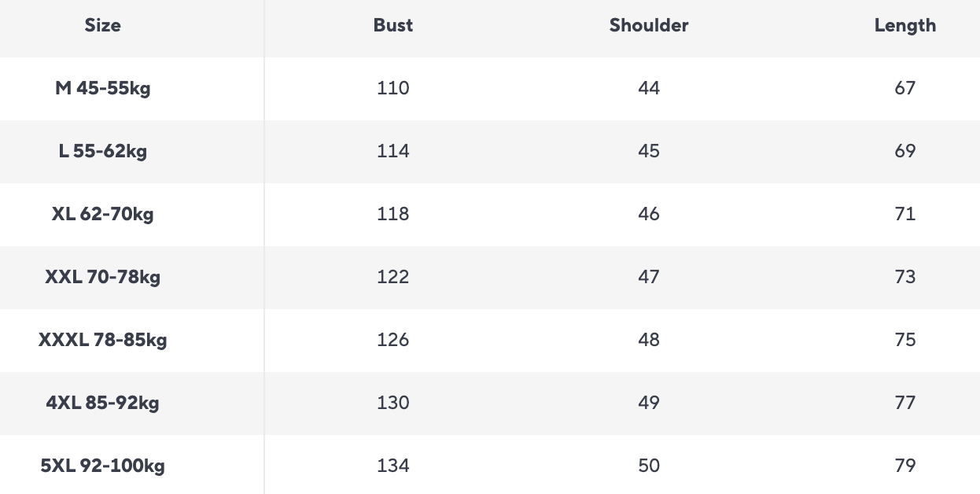Select the L 55-62kg size row label
980x494 pixels.
[103, 151]
